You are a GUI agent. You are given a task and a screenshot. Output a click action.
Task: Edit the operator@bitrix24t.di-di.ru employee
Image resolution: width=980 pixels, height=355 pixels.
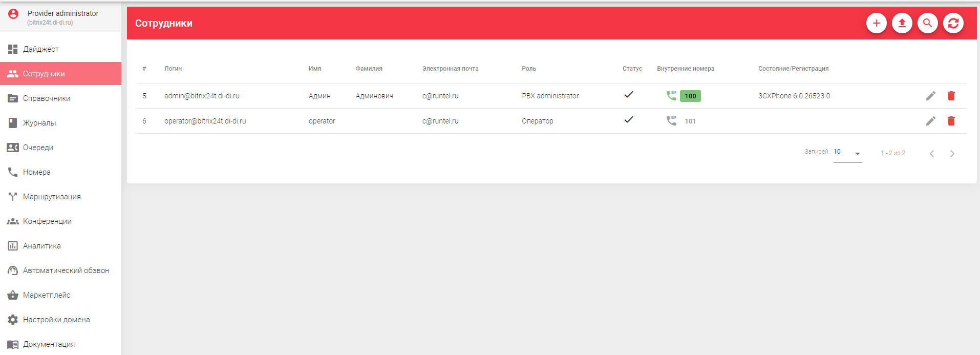click(x=930, y=121)
